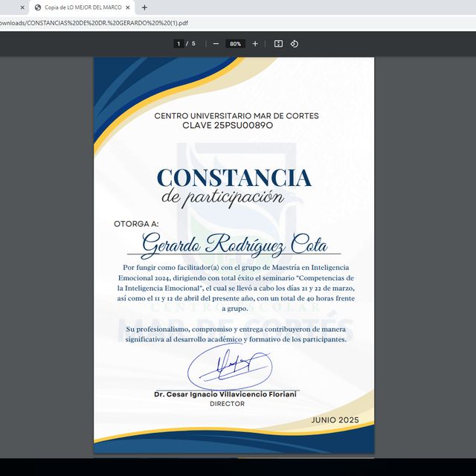Click the total page count 5
476x476 pixels.
coord(193,44)
